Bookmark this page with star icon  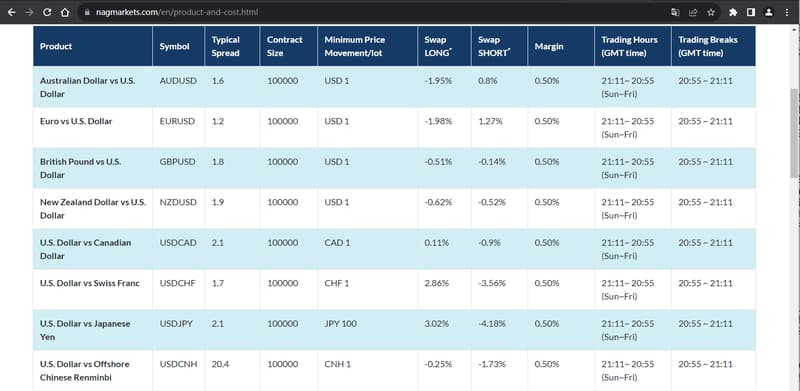(x=711, y=12)
